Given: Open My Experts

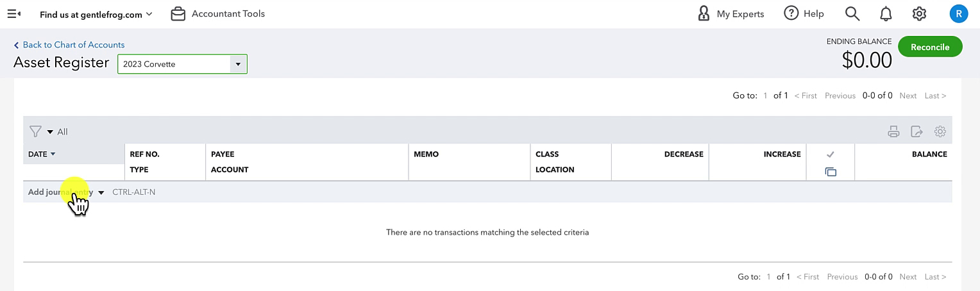Looking at the screenshot, I should [731, 13].
